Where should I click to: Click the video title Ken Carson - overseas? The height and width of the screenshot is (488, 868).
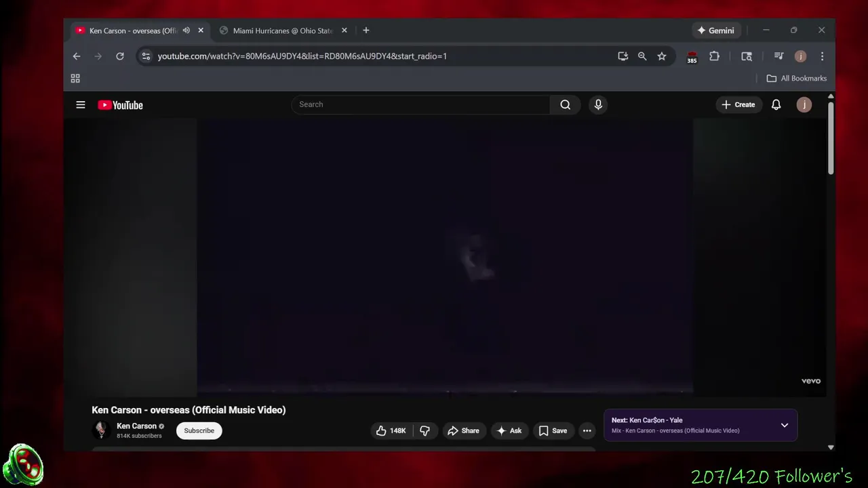pyautogui.click(x=189, y=410)
